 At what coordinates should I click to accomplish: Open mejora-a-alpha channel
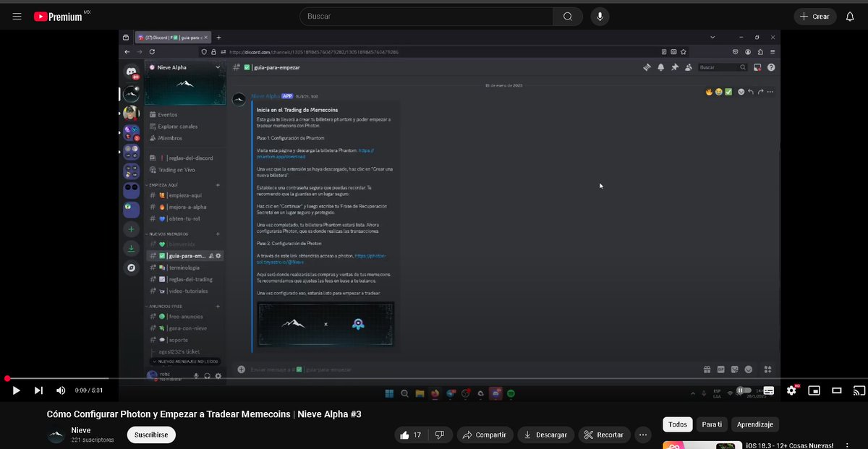pyautogui.click(x=186, y=207)
